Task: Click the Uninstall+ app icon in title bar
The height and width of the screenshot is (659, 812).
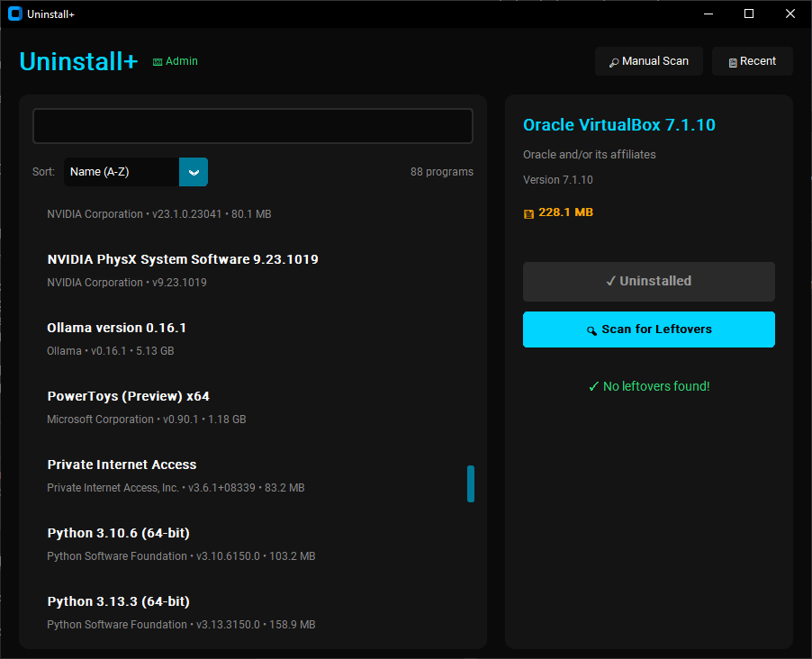Action: 15,14
